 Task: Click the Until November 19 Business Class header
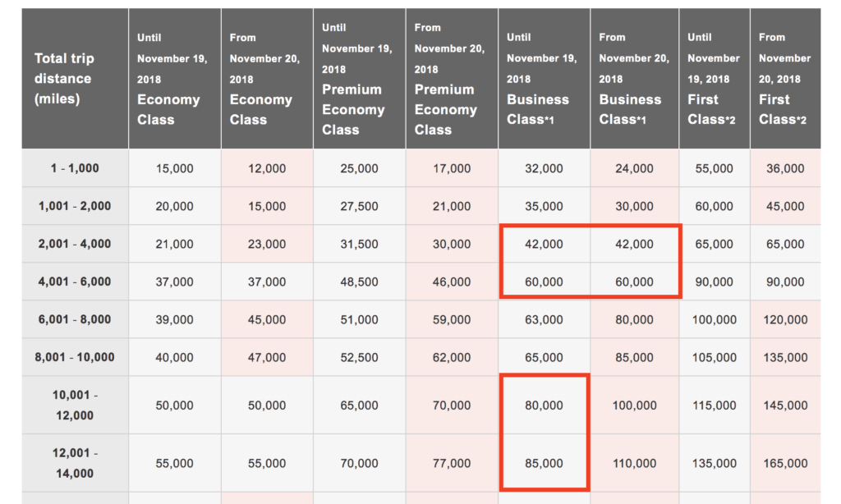[x=543, y=79]
